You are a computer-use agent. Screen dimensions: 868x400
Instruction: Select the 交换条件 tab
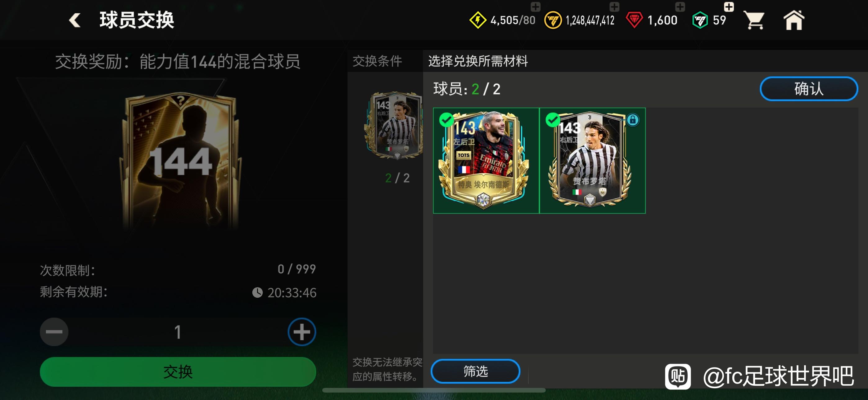tap(377, 61)
